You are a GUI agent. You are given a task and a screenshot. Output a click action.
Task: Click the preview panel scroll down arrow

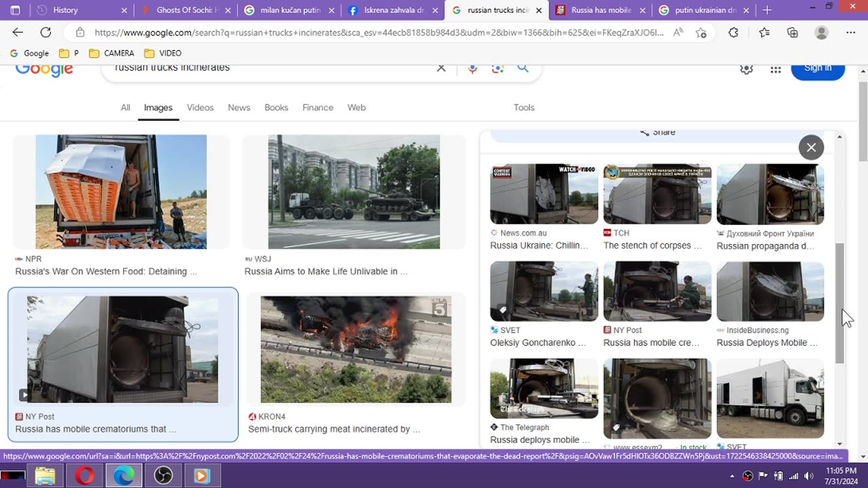(840, 443)
